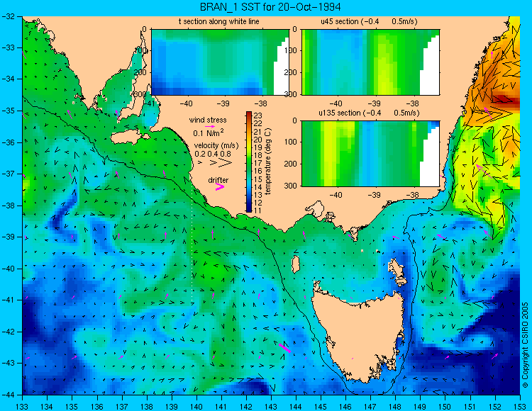Click depth label 100 on u45 section
532x411 pixels.
pyautogui.click(x=291, y=50)
